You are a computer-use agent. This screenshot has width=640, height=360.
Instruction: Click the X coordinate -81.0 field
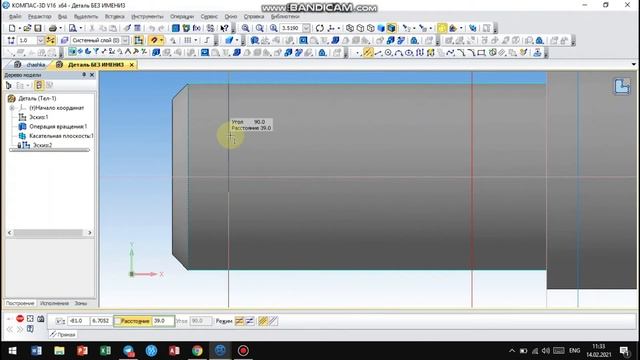[x=78, y=321]
